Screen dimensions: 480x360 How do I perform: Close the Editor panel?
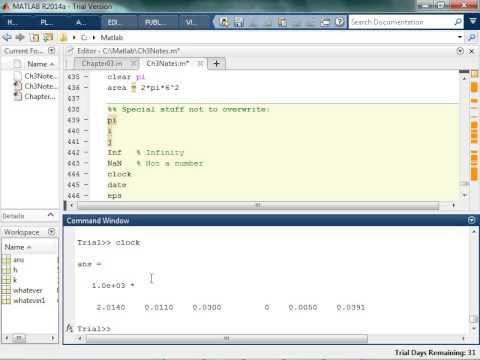click(472, 51)
